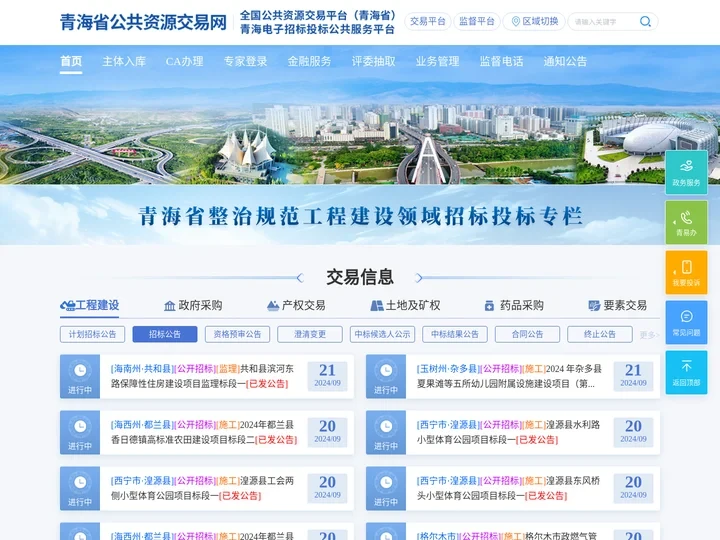Image resolution: width=720 pixels, height=540 pixels.
Task: Click the 要素交易 icon
Action: click(x=594, y=305)
